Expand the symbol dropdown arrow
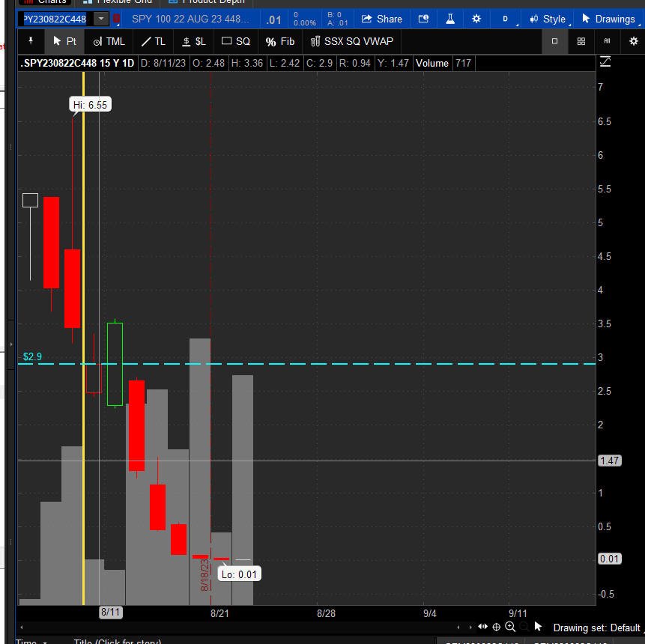 pos(101,19)
